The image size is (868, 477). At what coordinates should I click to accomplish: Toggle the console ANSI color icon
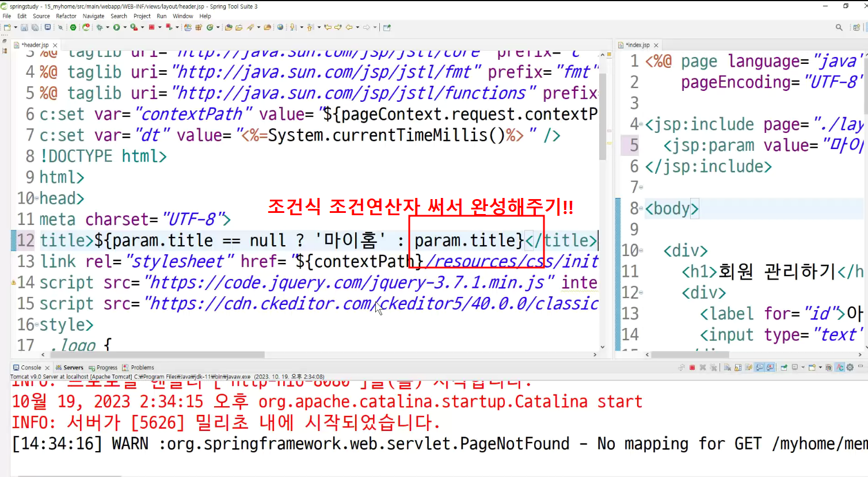click(840, 367)
